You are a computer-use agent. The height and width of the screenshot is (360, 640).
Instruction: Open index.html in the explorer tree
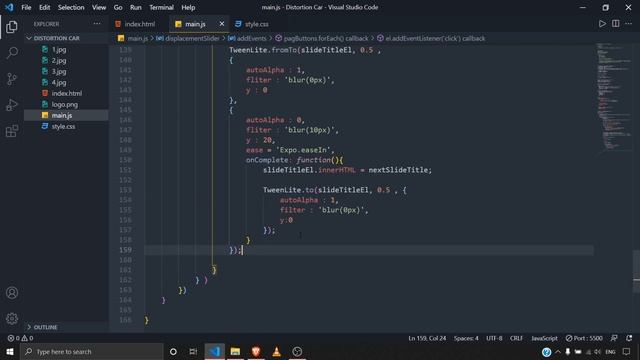point(66,93)
